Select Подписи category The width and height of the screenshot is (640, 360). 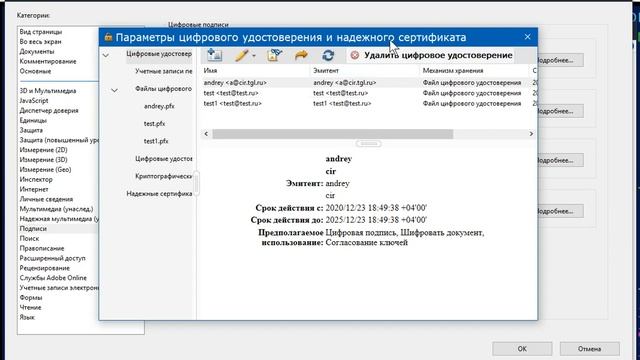pyautogui.click(x=33, y=229)
